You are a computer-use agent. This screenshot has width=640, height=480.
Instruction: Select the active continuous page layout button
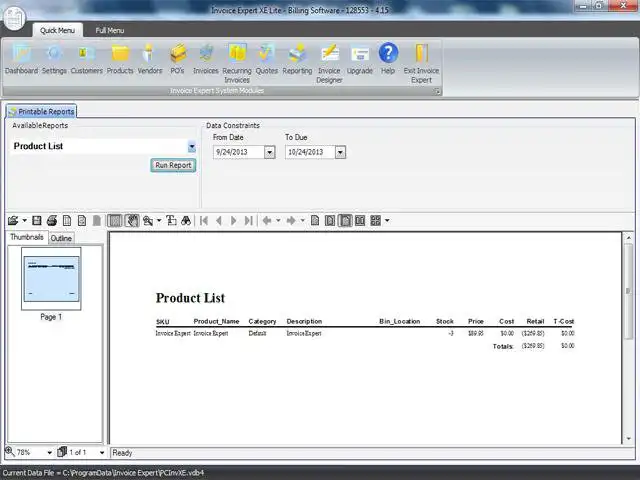[x=345, y=221]
